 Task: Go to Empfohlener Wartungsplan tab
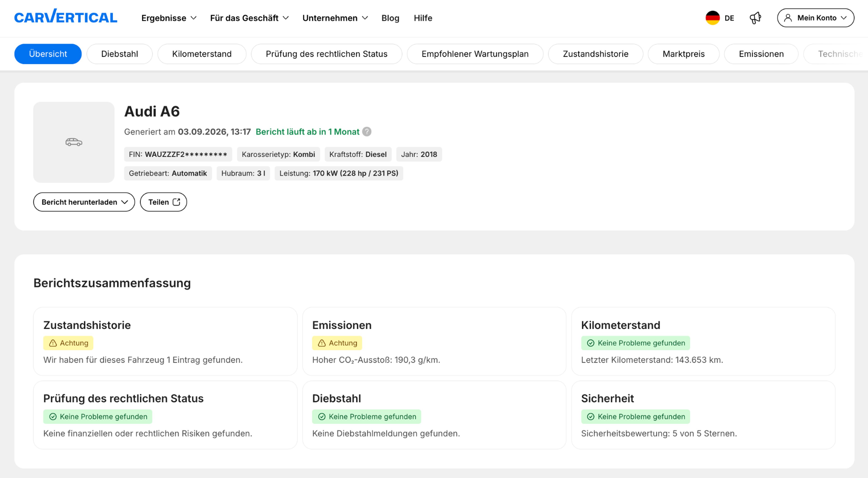point(475,54)
